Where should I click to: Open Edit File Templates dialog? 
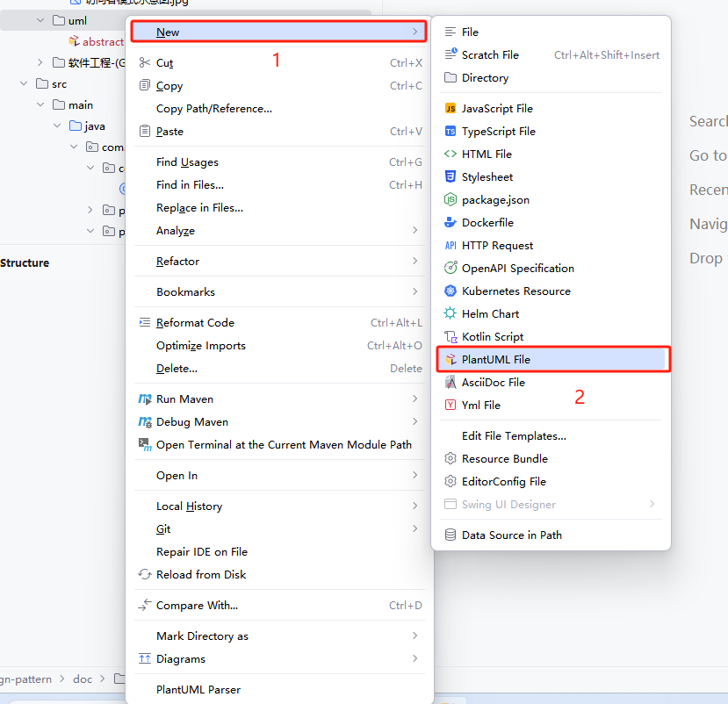pyautogui.click(x=514, y=436)
